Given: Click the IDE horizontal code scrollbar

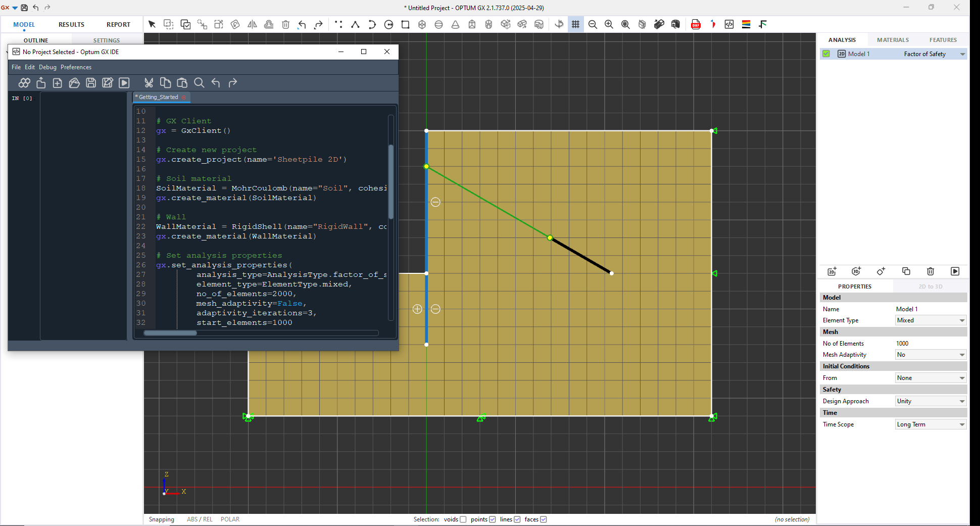Looking at the screenshot, I should [170, 333].
